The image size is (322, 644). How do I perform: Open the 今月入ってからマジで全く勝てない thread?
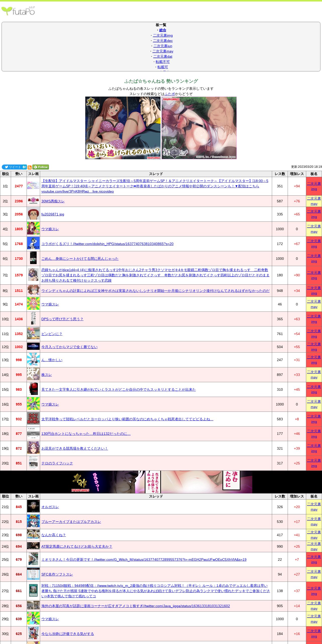point(69,347)
